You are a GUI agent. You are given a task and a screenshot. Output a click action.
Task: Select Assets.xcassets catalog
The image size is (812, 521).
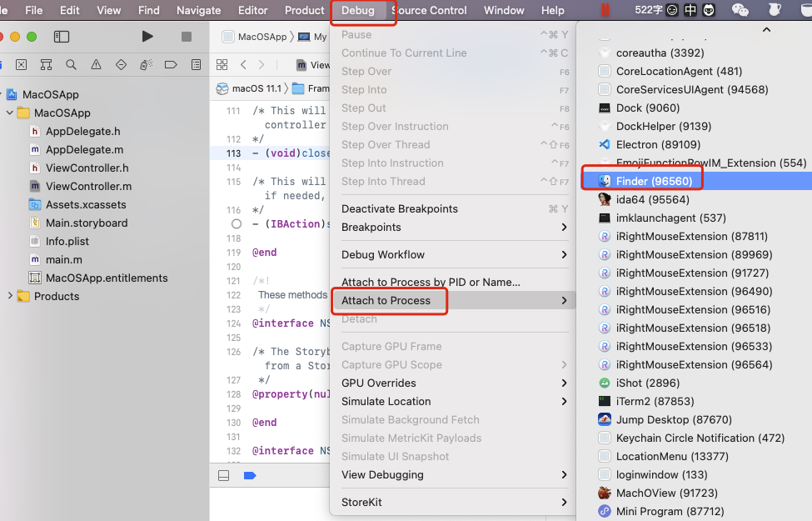click(86, 204)
